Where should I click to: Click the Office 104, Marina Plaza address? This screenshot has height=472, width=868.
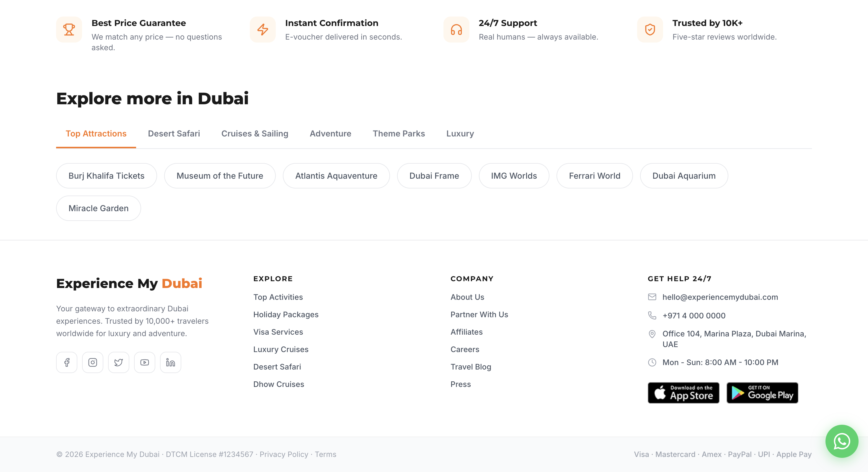click(x=734, y=339)
